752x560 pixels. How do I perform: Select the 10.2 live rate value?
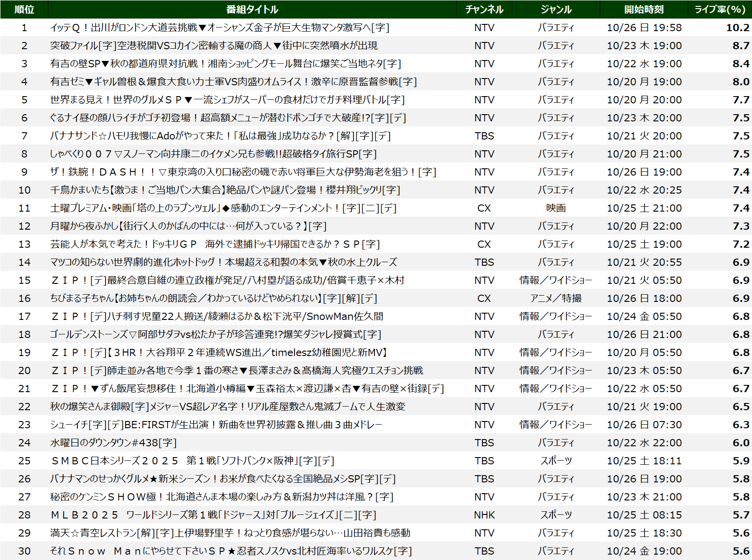click(x=737, y=28)
